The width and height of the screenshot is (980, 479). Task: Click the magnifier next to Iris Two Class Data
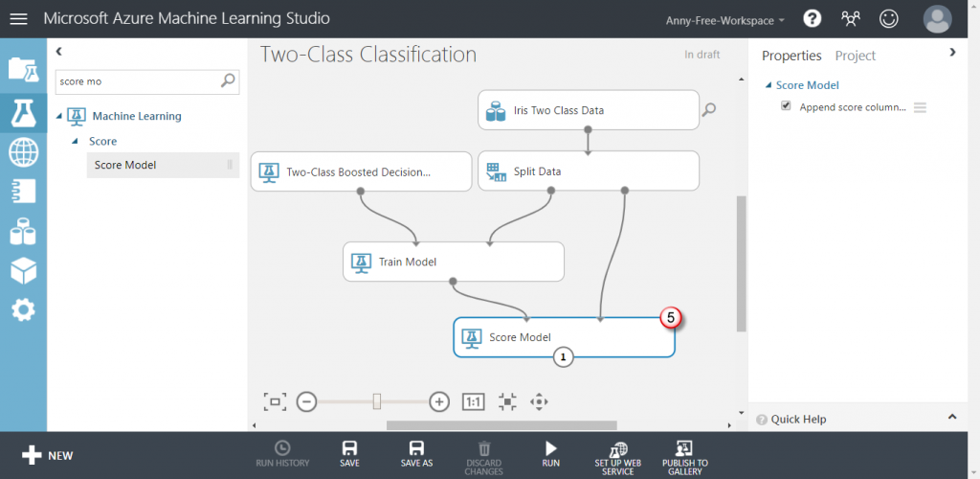(709, 110)
